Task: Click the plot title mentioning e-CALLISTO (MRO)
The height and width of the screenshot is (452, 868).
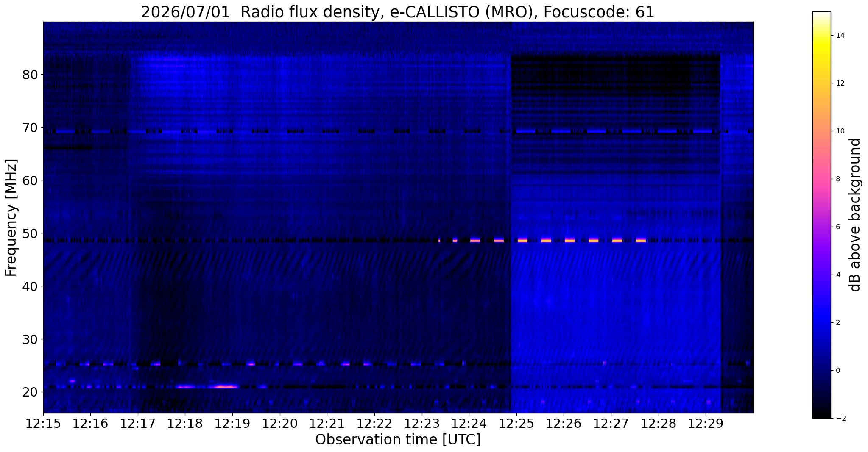Action: (x=398, y=12)
